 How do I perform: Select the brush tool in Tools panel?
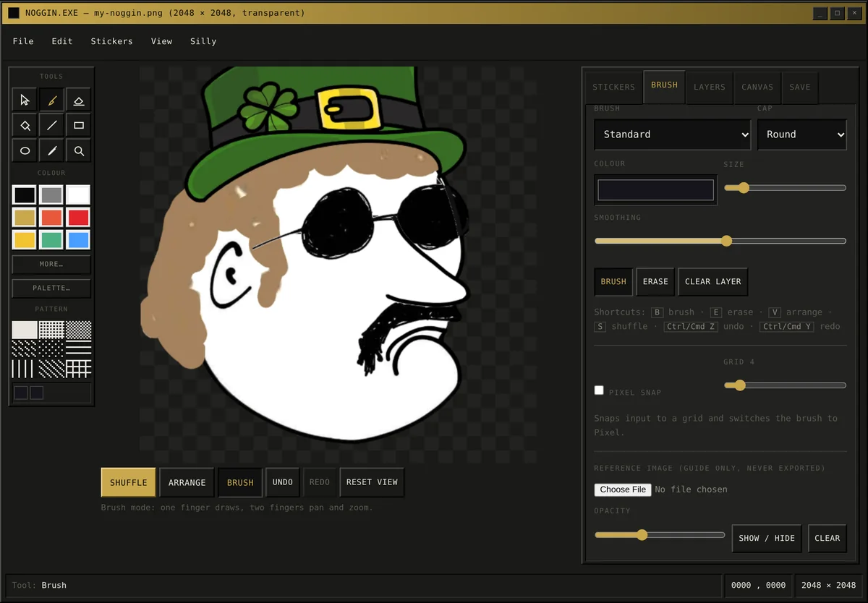coord(51,100)
